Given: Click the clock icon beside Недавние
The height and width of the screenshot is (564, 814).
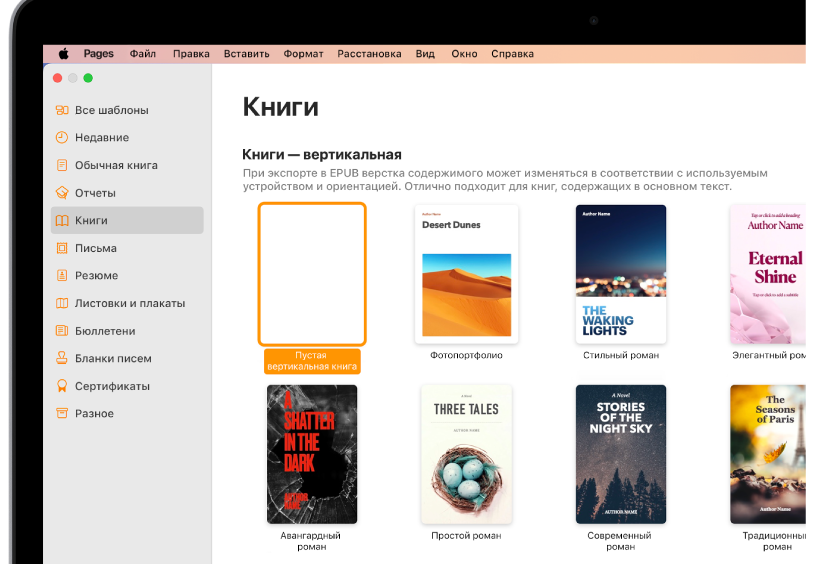Looking at the screenshot, I should (62, 138).
